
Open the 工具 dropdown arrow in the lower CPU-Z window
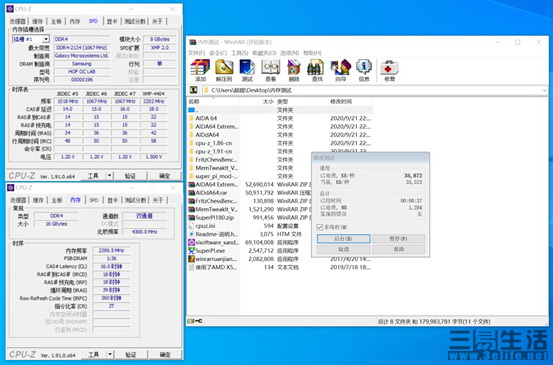110,354
